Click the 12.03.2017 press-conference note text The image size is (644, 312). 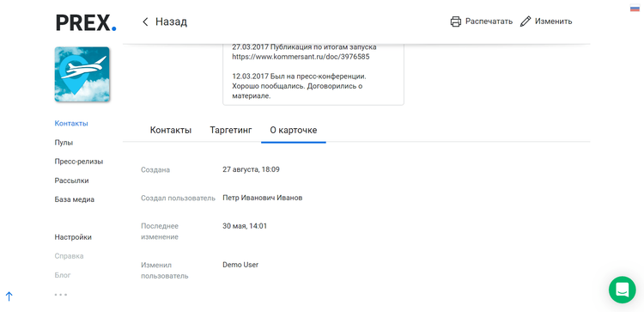(x=299, y=86)
